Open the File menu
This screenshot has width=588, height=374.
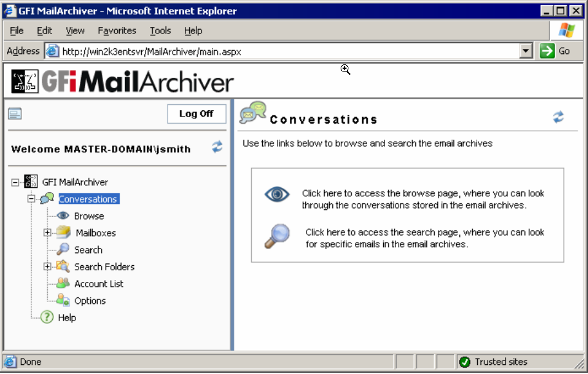click(17, 31)
